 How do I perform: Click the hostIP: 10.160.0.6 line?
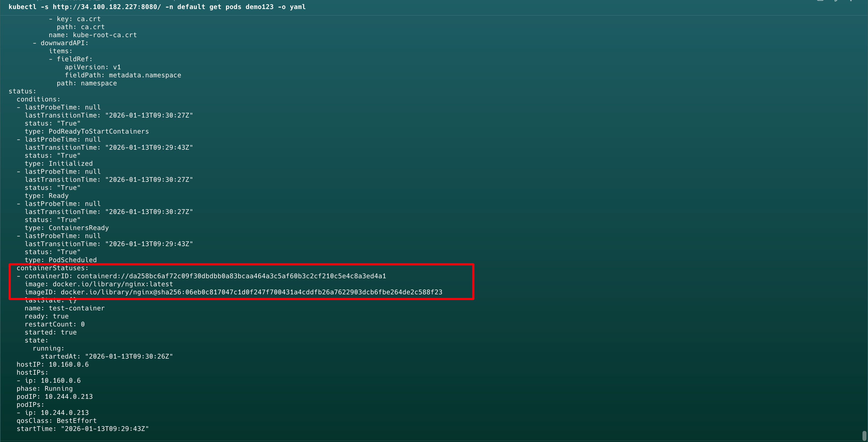(52, 364)
